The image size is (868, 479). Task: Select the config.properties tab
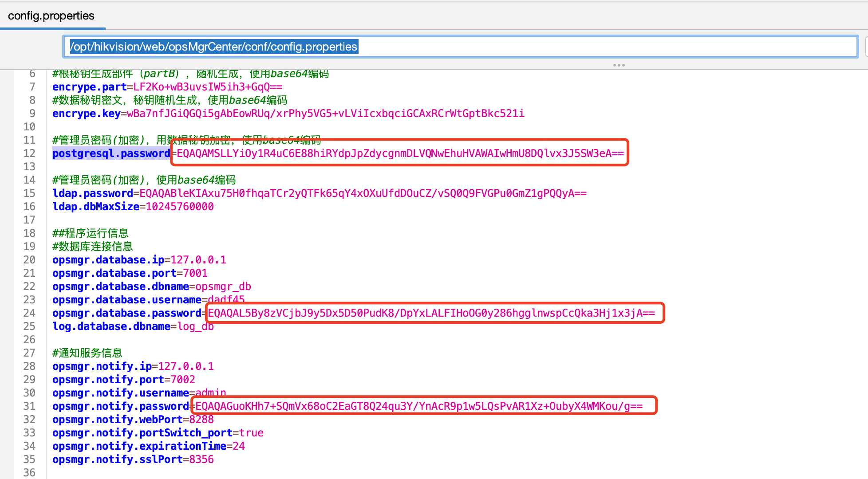(x=51, y=16)
